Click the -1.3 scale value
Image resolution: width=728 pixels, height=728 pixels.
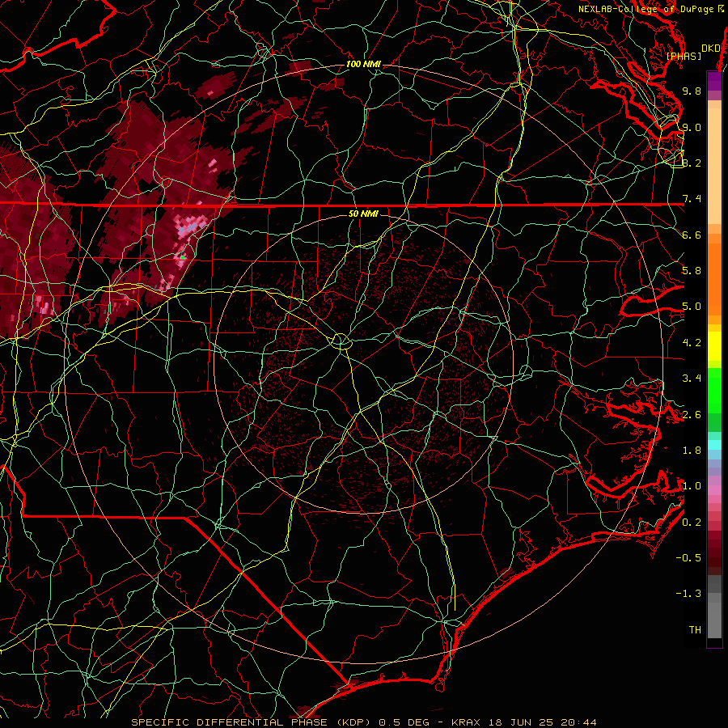[x=688, y=594]
